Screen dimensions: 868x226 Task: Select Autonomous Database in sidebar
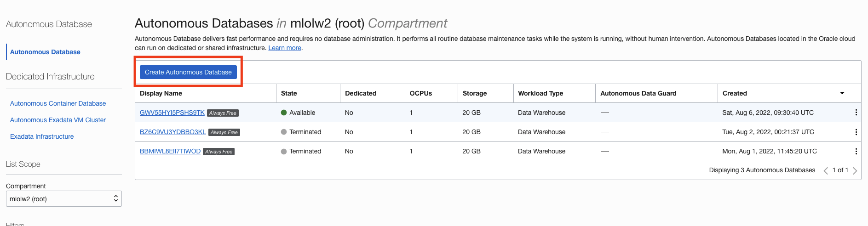click(45, 52)
